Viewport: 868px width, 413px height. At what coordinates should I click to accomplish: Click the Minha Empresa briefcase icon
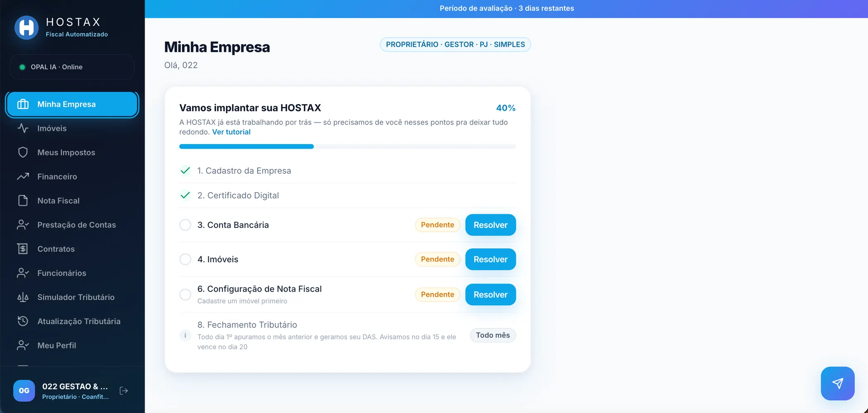tap(23, 104)
